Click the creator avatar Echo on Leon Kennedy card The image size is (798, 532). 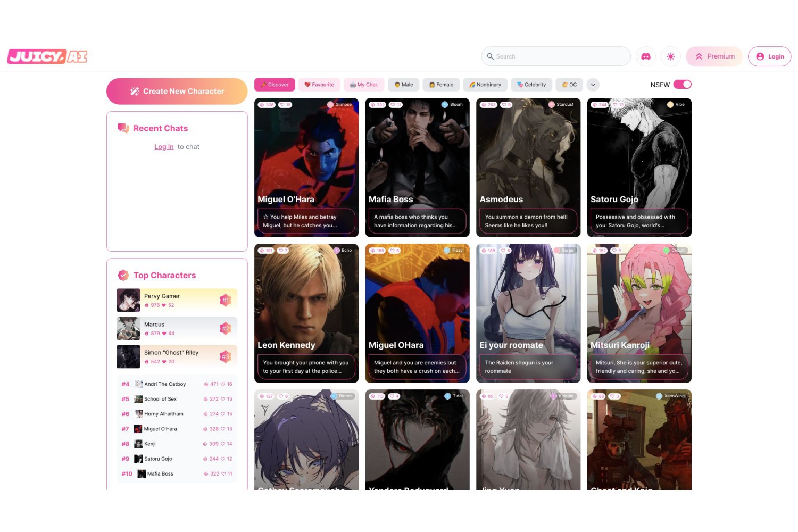click(x=337, y=250)
